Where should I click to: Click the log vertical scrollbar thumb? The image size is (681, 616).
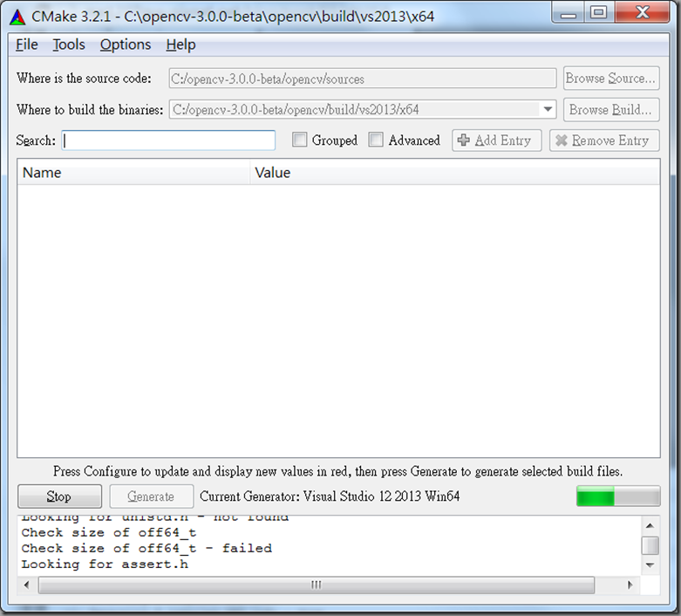click(650, 545)
